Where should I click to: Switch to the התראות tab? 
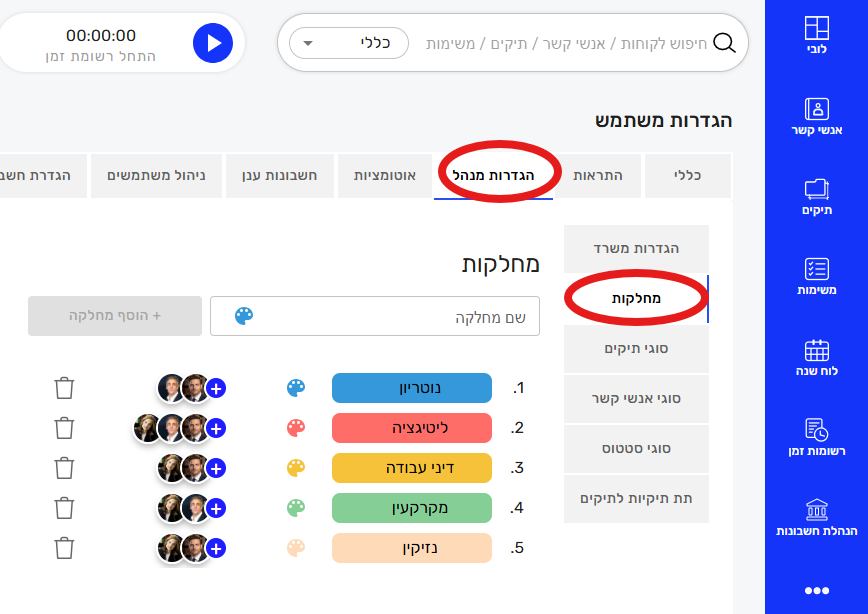click(598, 175)
